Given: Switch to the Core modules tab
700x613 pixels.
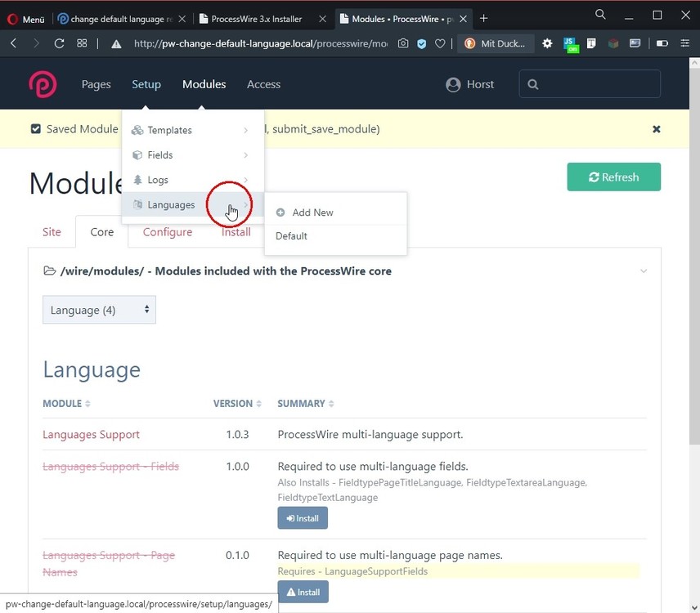Looking at the screenshot, I should coord(101,232).
